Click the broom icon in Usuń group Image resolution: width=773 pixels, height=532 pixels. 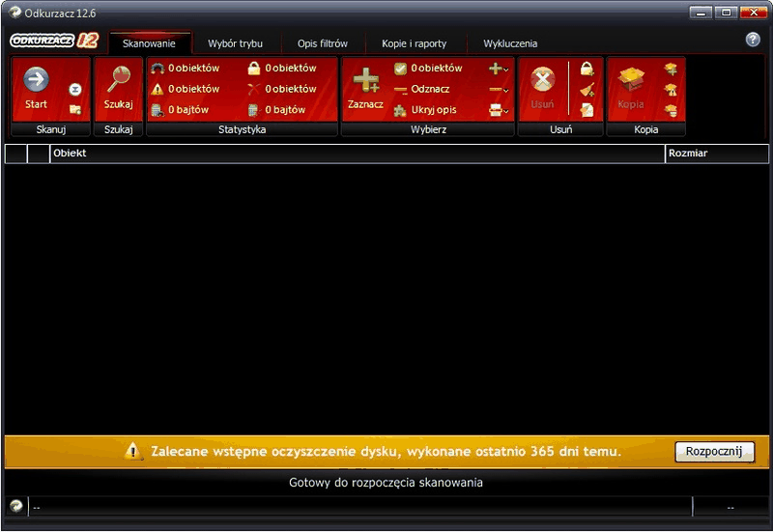(x=587, y=90)
